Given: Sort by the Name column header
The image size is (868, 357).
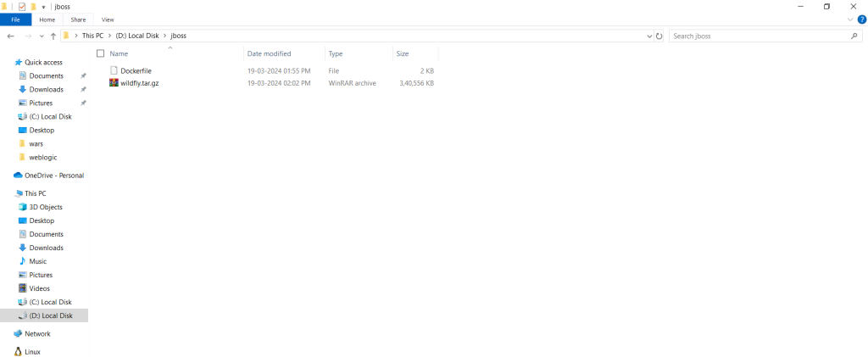Looking at the screenshot, I should coord(119,53).
